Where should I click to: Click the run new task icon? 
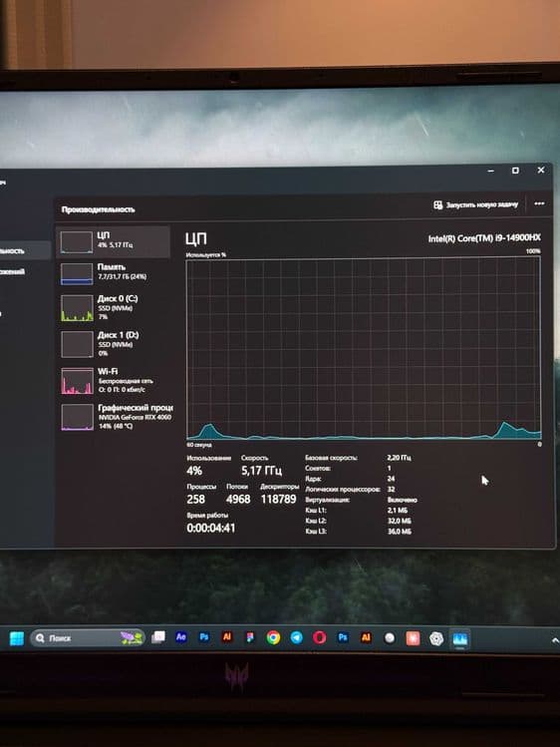[x=437, y=204]
